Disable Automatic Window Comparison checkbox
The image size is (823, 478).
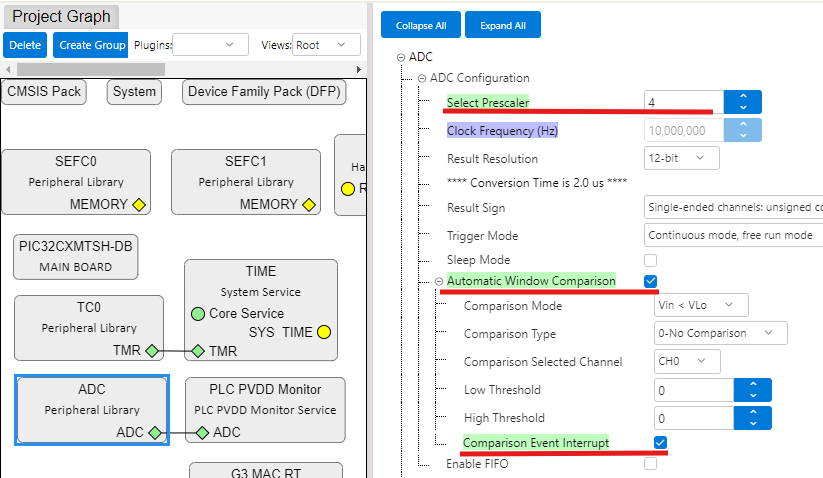651,281
